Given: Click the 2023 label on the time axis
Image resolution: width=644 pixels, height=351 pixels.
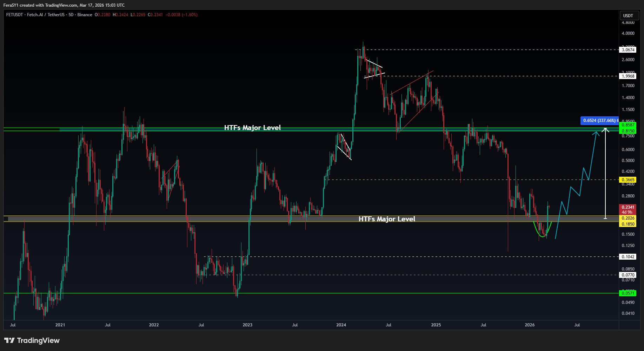Looking at the screenshot, I should tap(247, 325).
